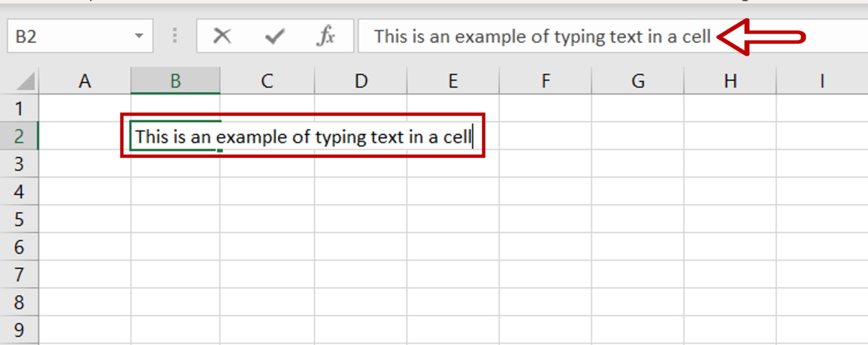The height and width of the screenshot is (345, 868).
Task: Cancel cell entry with the X icon
Action: [x=222, y=36]
